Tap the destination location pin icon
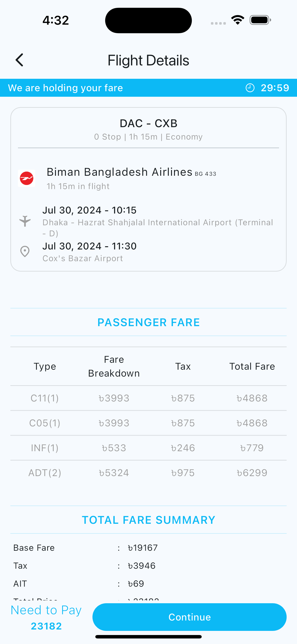This screenshot has height=644, width=297. tap(25, 252)
